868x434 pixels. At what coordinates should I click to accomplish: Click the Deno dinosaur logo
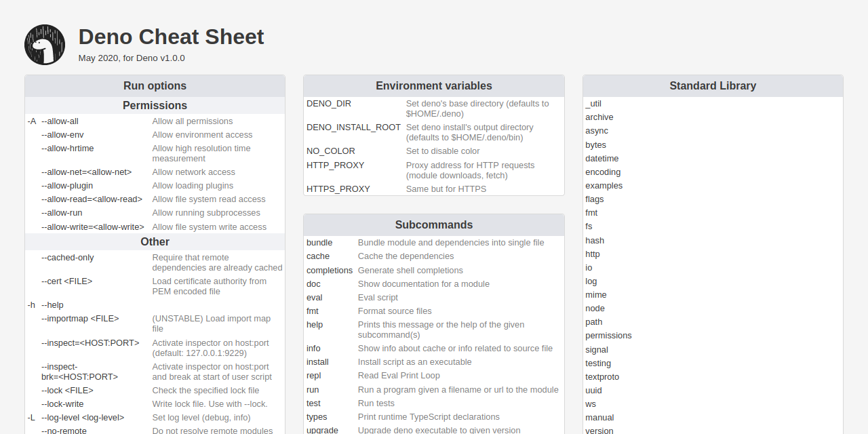tap(44, 45)
